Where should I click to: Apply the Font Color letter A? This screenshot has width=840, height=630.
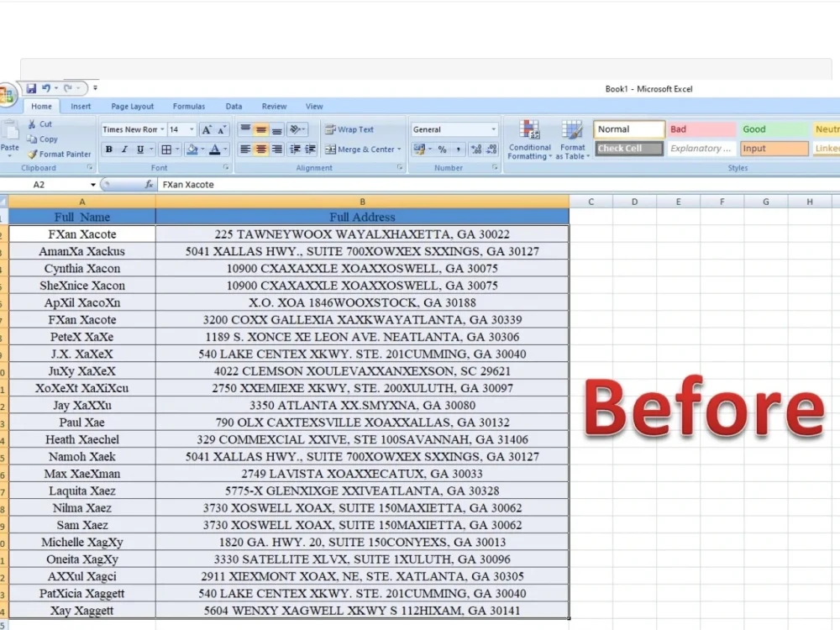click(215, 150)
